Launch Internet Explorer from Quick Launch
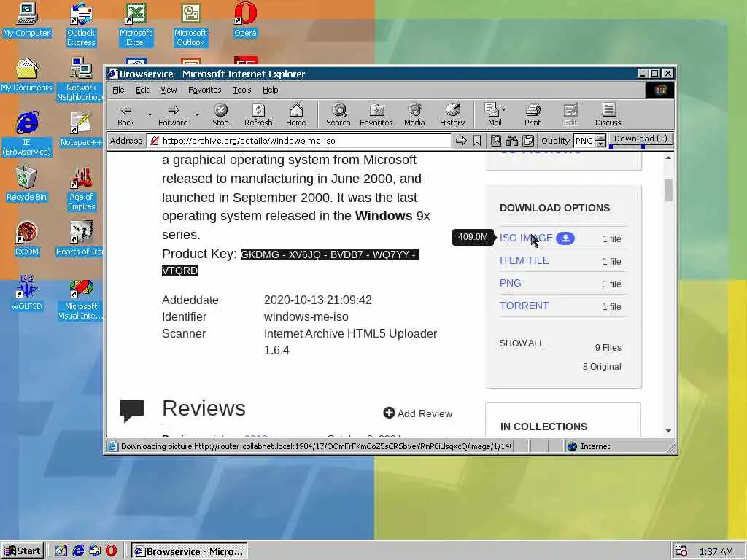 click(x=78, y=551)
